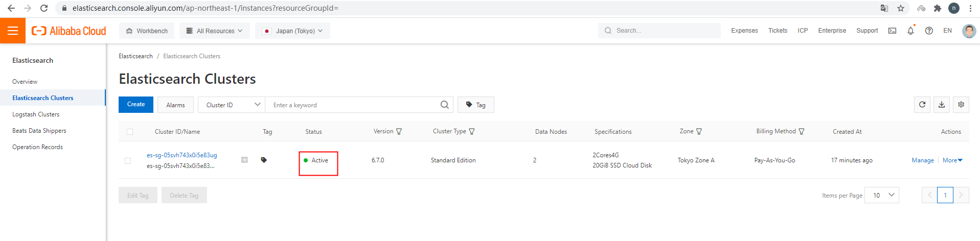Click the browser address bar URL

tap(205, 8)
